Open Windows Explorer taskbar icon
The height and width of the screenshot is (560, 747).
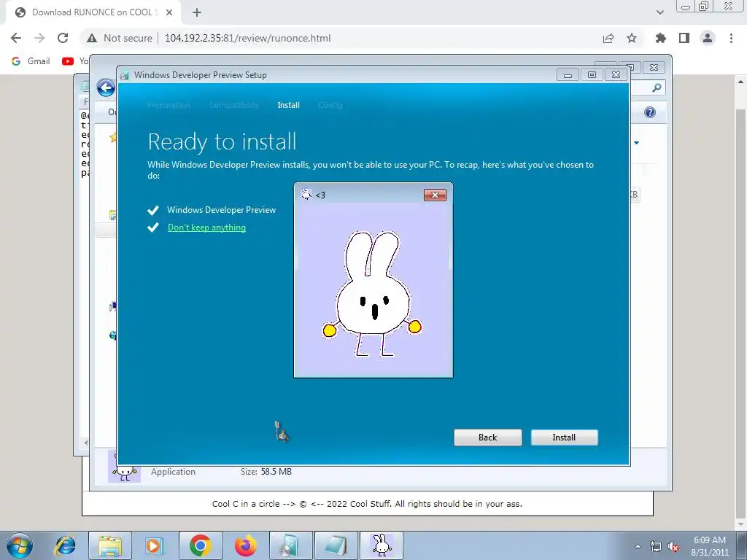110,545
